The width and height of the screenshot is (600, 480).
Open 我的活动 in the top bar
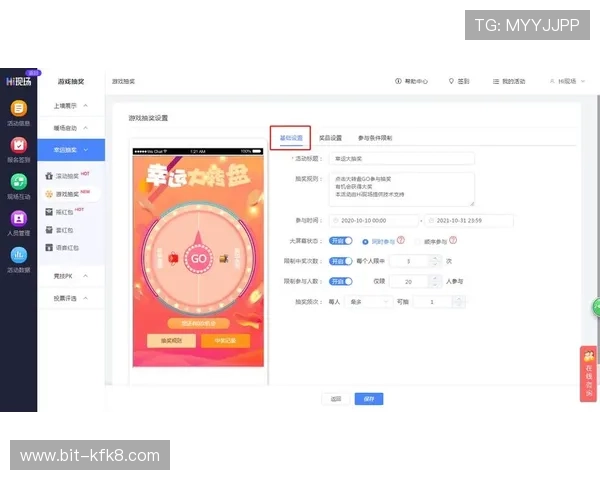[509, 81]
